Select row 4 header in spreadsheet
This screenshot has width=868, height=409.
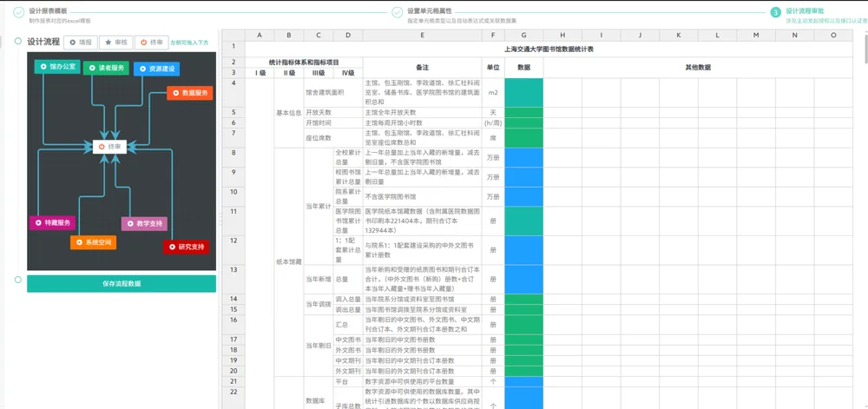[x=233, y=92]
